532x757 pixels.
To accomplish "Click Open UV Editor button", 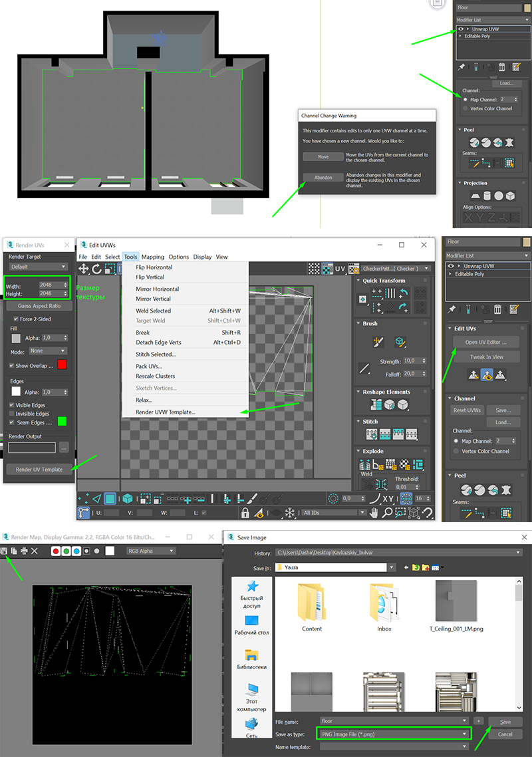I will [486, 343].
